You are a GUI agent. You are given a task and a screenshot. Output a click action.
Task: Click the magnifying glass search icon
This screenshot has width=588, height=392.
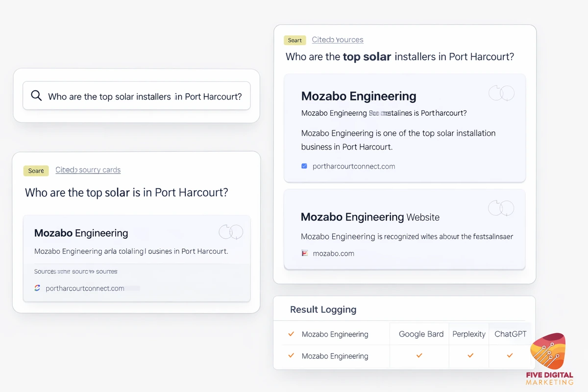coord(36,96)
